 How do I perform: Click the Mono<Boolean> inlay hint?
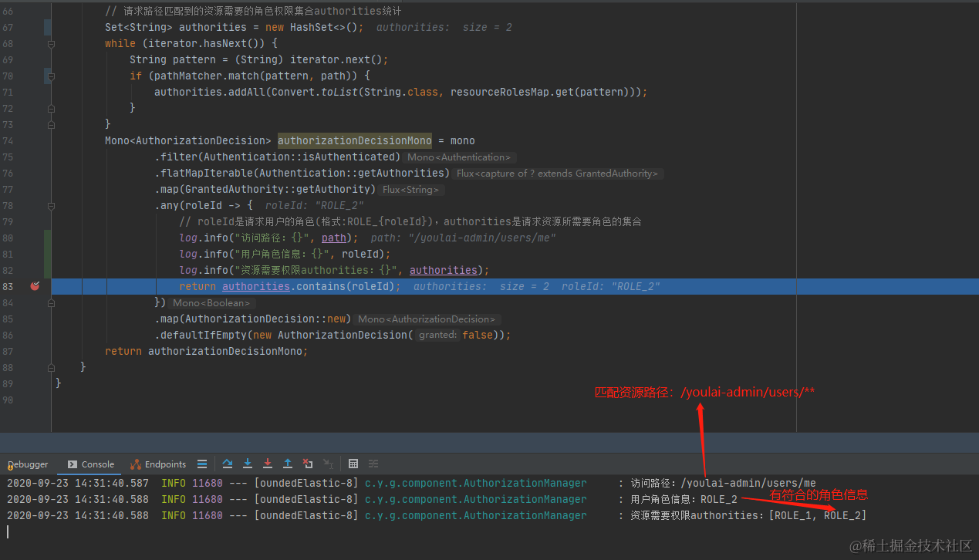point(211,303)
